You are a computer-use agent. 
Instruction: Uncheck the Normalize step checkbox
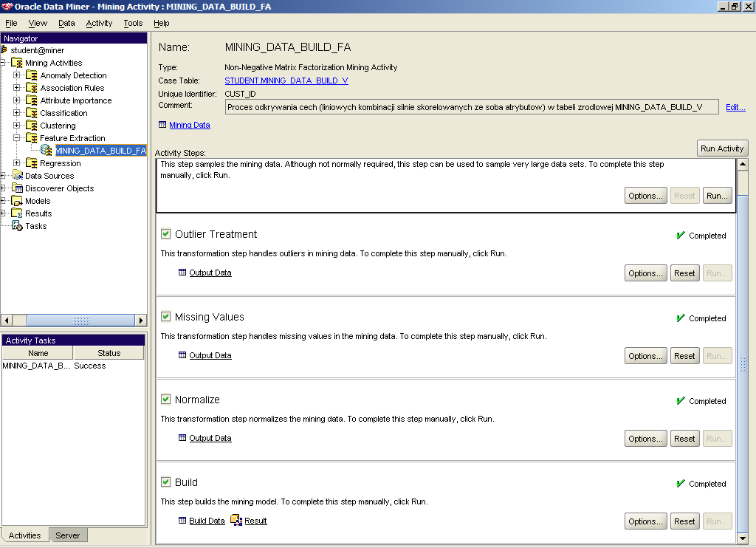[166, 399]
